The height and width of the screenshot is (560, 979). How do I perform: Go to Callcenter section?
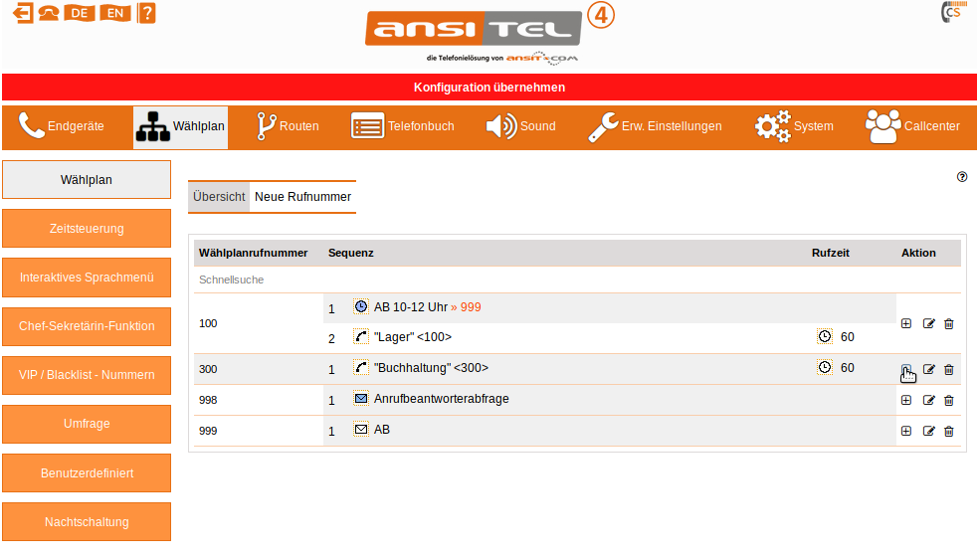(911, 126)
